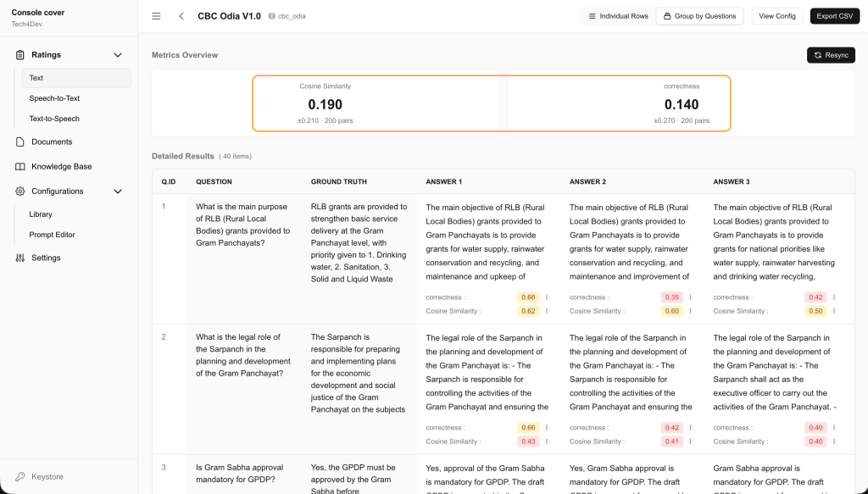
Task: Toggle Group by Questions view
Action: (x=699, y=16)
